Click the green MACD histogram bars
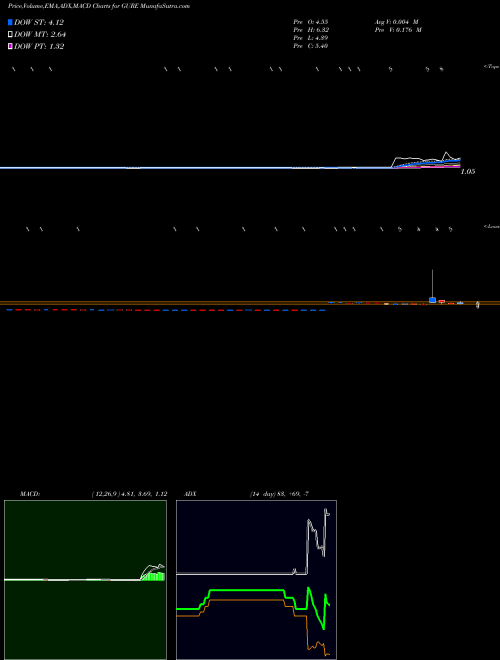This screenshot has height=660, width=500. pyautogui.click(x=153, y=576)
